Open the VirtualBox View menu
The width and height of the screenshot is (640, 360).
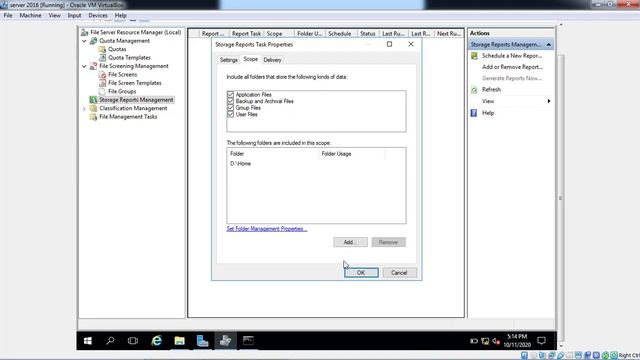[55, 16]
